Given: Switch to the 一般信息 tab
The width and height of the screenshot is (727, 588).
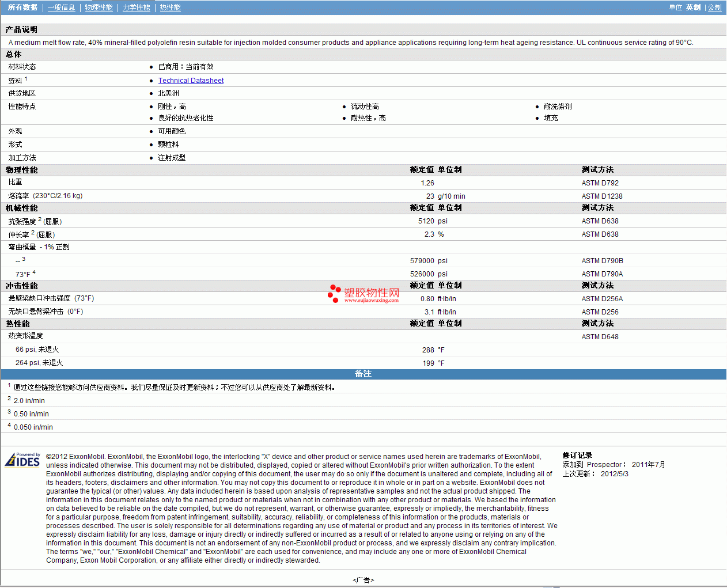Looking at the screenshot, I should pos(61,7).
